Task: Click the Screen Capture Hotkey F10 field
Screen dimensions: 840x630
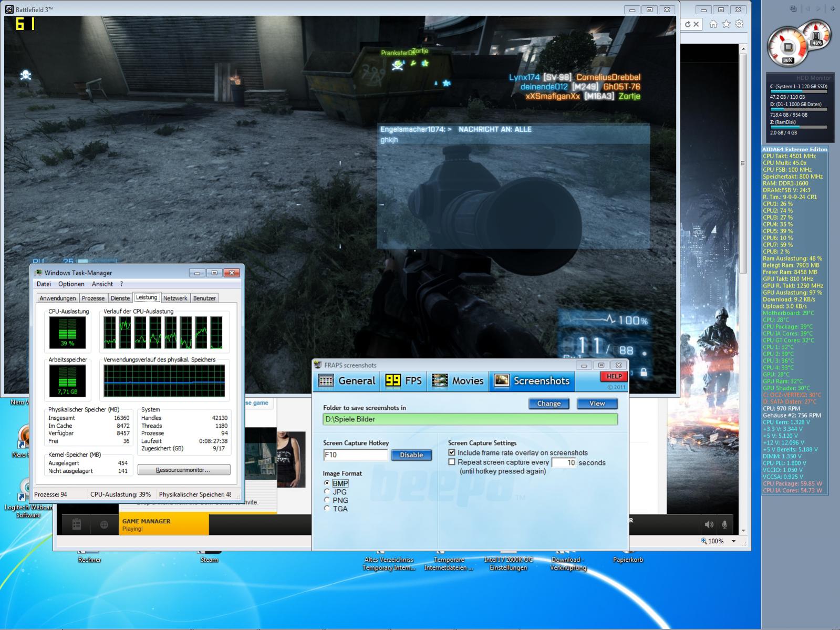Action: [x=356, y=455]
